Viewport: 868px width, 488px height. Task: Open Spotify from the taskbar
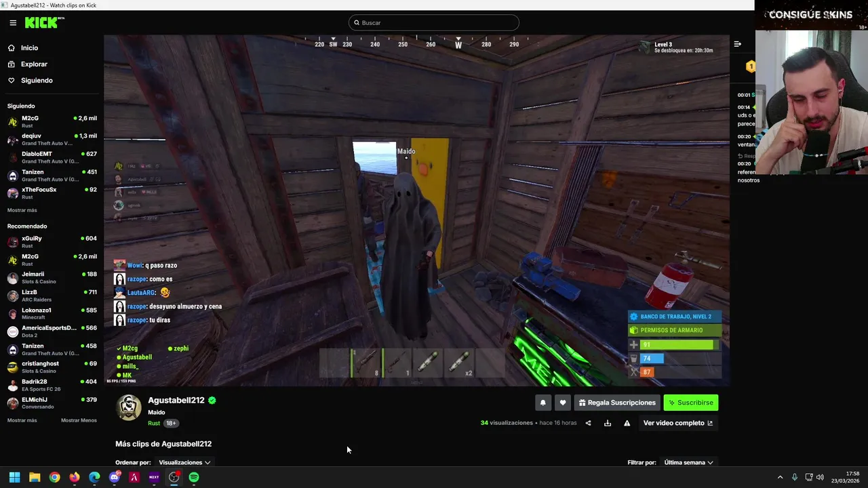(x=194, y=477)
